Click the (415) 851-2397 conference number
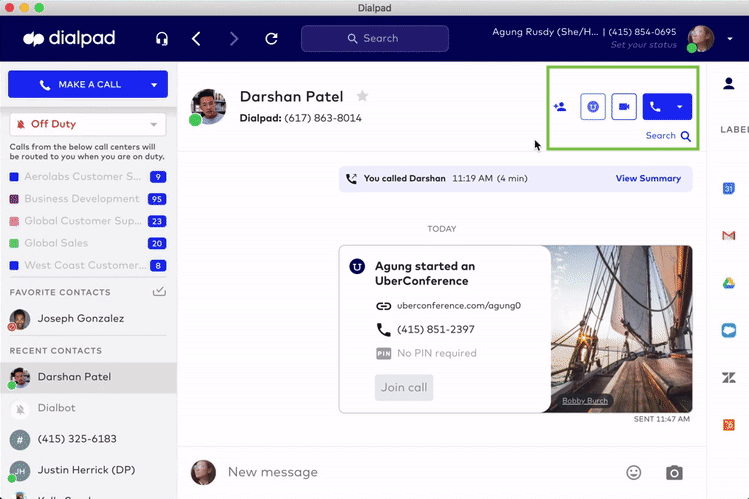749x499 pixels. [x=436, y=329]
